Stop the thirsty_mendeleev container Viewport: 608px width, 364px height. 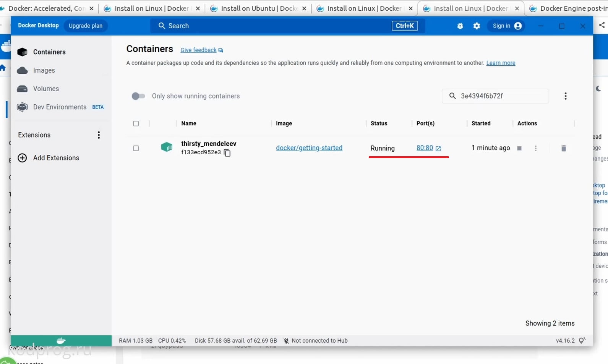coord(519,148)
